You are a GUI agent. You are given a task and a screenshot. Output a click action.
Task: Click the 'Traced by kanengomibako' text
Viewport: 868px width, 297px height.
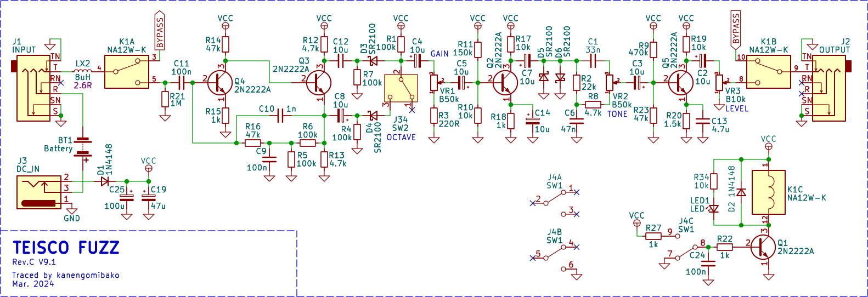(66, 275)
